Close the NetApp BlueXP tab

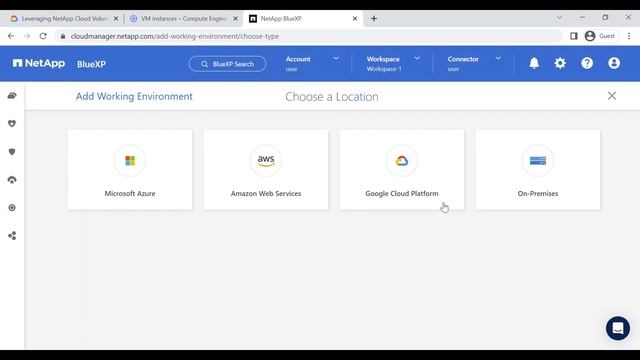(x=355, y=19)
